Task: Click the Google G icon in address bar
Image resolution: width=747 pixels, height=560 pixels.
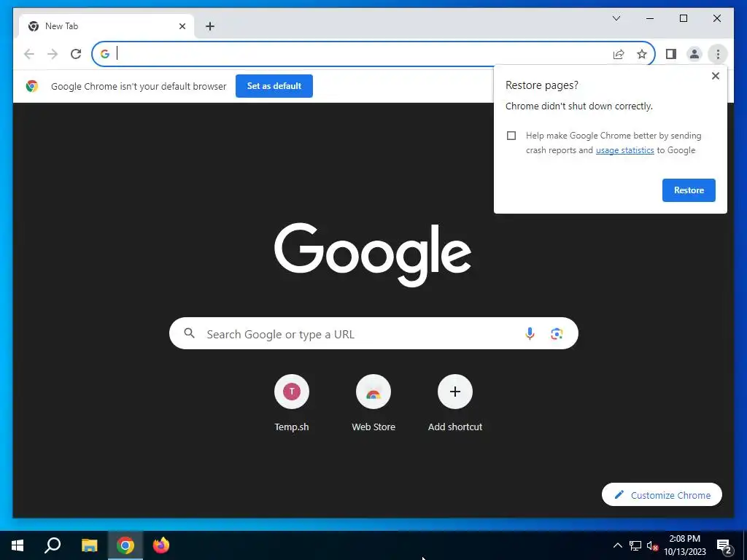Action: pos(105,54)
